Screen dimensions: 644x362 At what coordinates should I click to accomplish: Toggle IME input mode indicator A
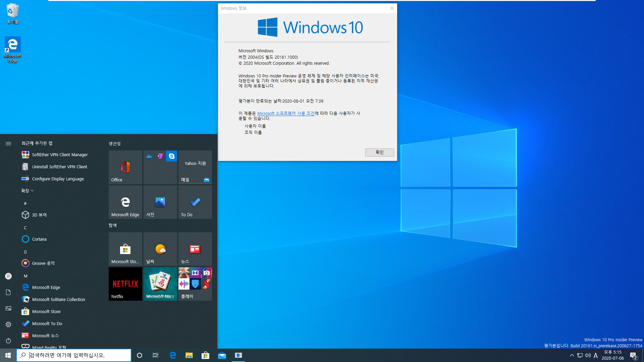[x=596, y=355]
